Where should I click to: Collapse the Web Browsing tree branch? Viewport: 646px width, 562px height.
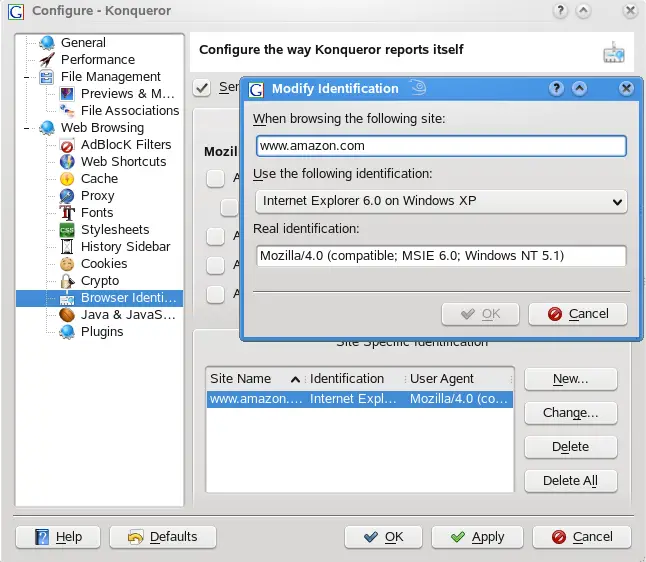point(25,128)
